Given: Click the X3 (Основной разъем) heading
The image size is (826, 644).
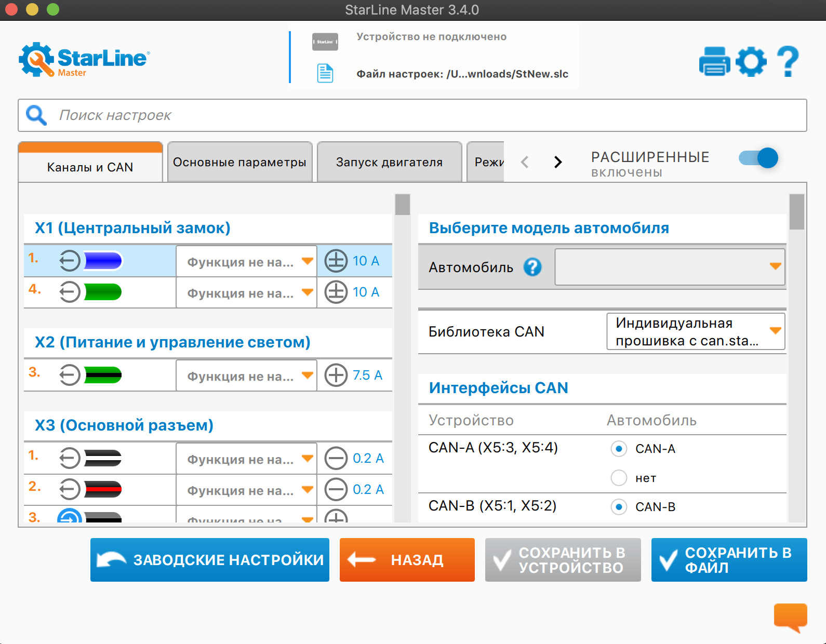Looking at the screenshot, I should click(x=124, y=425).
